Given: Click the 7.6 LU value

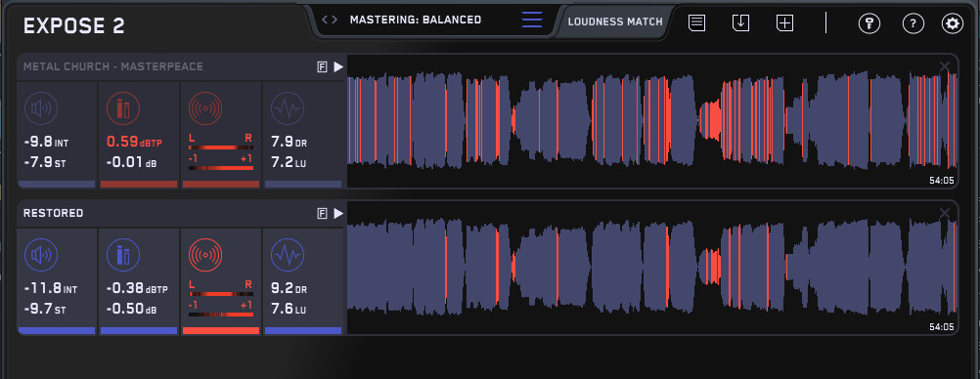Looking at the screenshot, I should (x=289, y=310).
